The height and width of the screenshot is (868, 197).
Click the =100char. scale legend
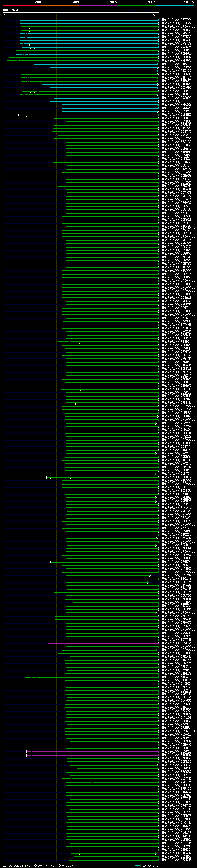(147, 866)
